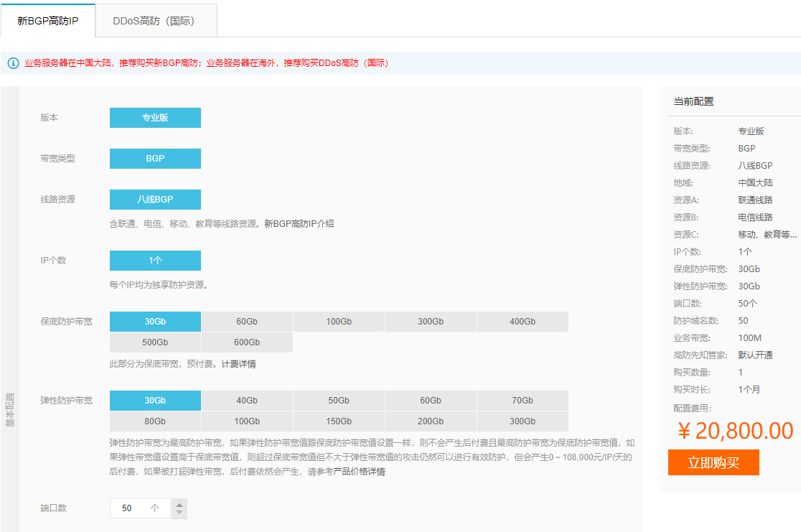
Task: Select the 专业版 version option
Action: 155,118
